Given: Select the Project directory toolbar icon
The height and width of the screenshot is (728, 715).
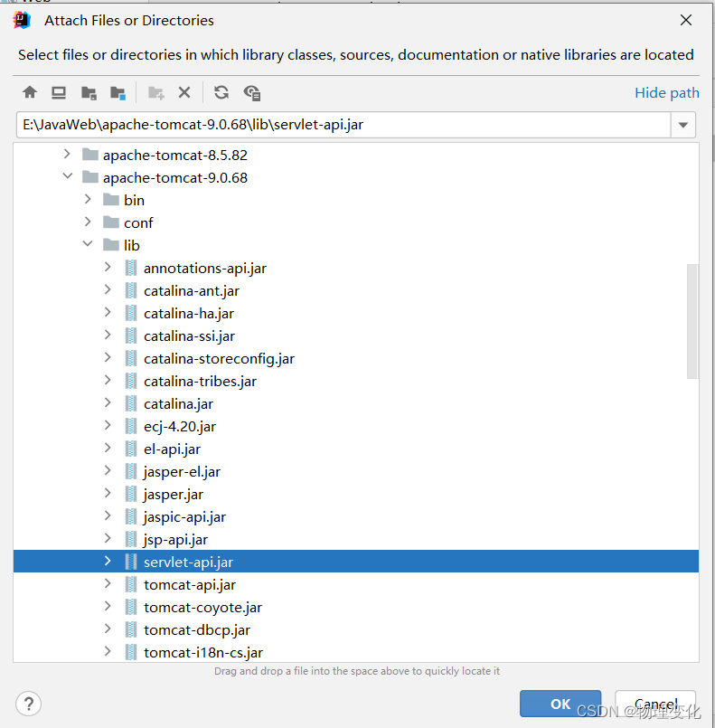Looking at the screenshot, I should (89, 93).
